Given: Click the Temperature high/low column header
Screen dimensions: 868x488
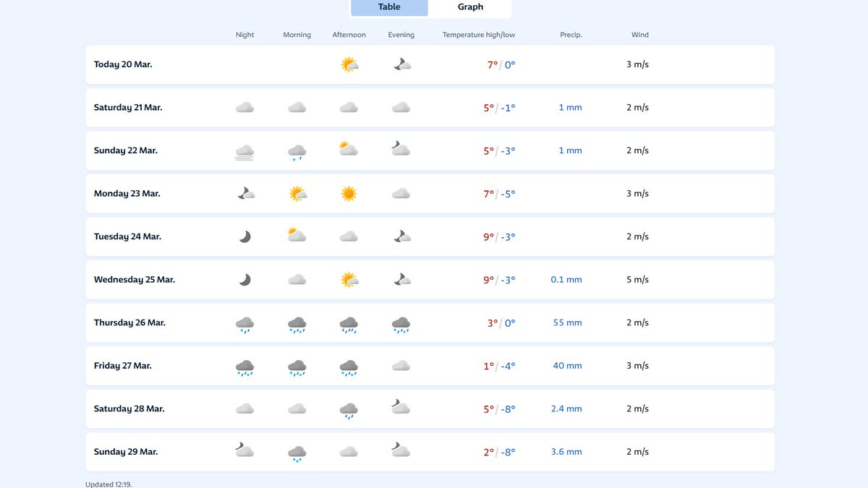Looking at the screenshot, I should click(x=479, y=35).
